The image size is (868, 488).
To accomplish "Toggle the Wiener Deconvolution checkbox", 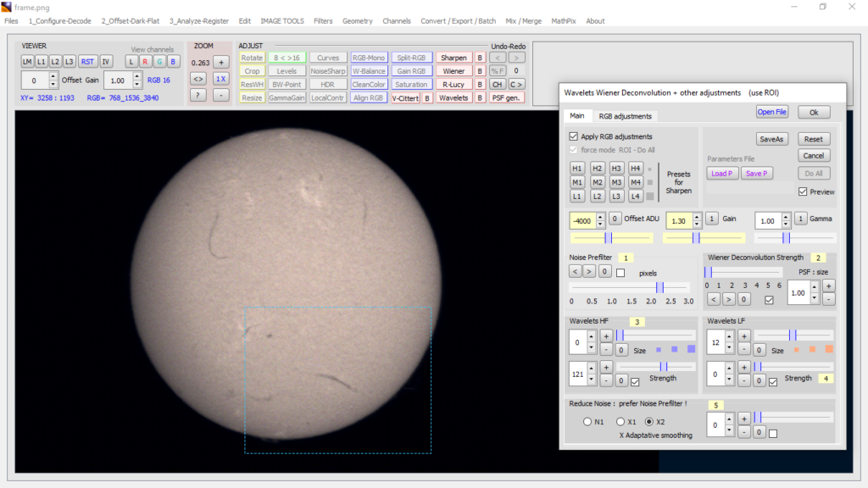I will pos(769,300).
